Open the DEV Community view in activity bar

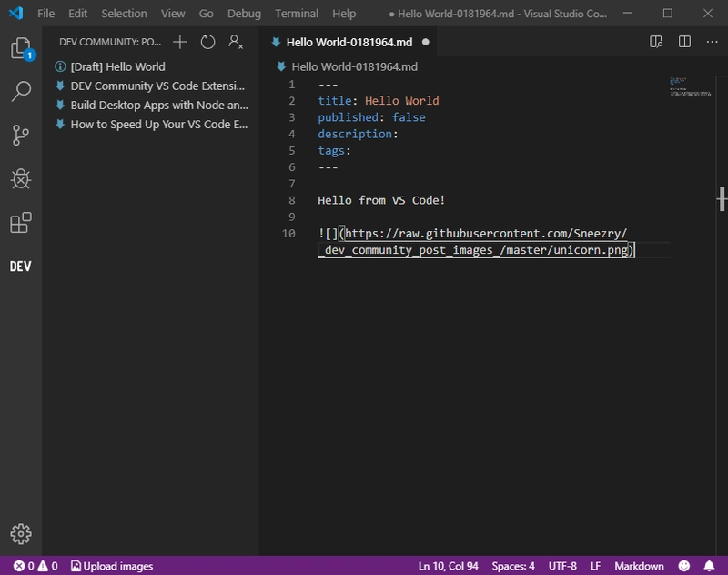21,267
